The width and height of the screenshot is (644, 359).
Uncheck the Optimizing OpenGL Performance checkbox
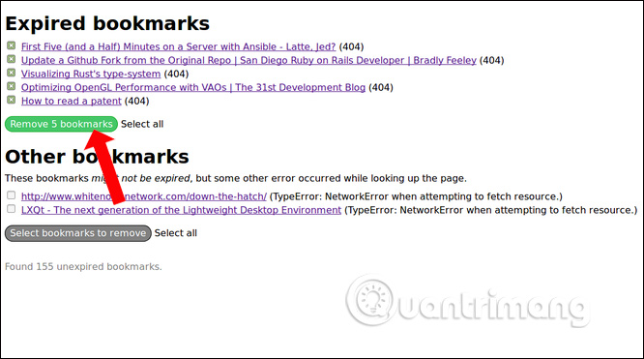coord(11,86)
